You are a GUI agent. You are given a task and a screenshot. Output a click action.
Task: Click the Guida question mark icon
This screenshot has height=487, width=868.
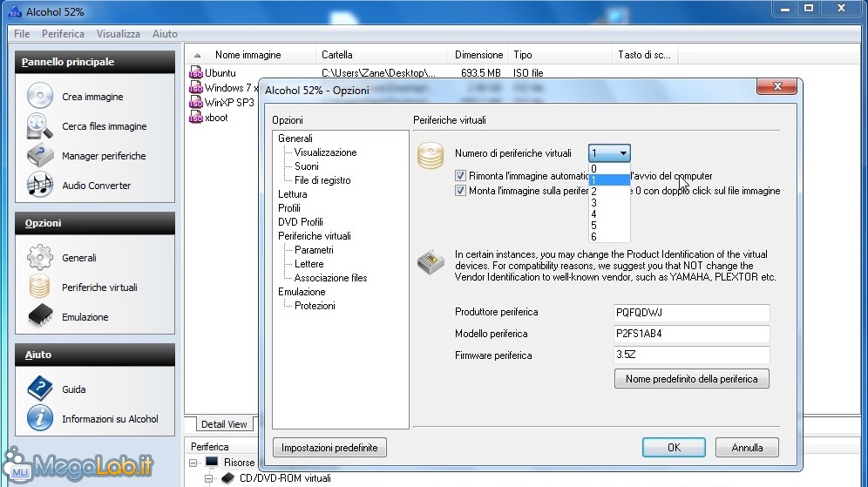click(40, 389)
